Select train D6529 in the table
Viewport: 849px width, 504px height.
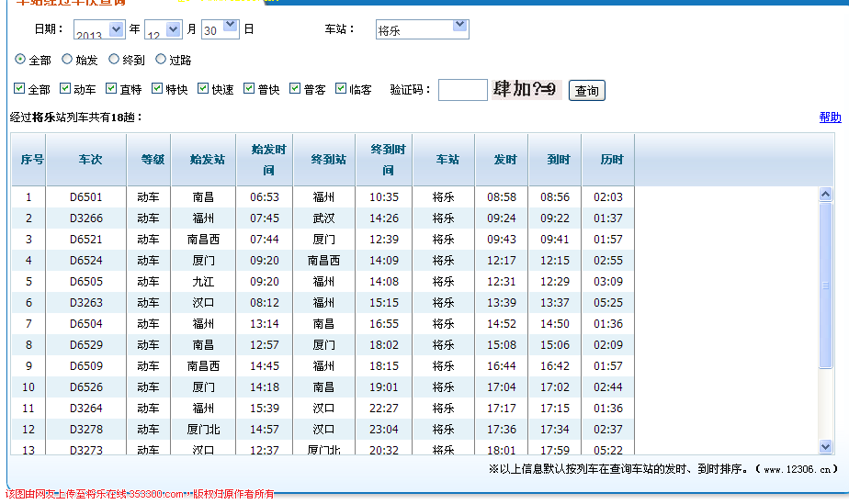(x=86, y=344)
